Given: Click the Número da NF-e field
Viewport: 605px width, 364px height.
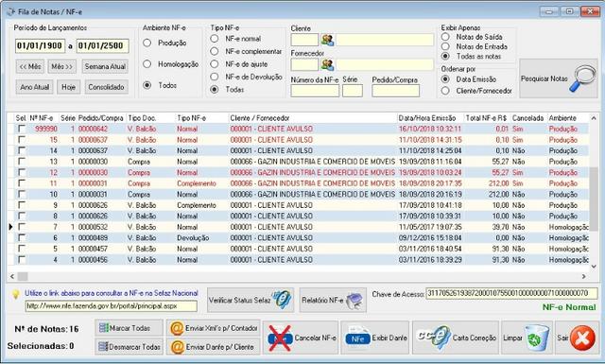Looking at the screenshot, I should (315, 91).
